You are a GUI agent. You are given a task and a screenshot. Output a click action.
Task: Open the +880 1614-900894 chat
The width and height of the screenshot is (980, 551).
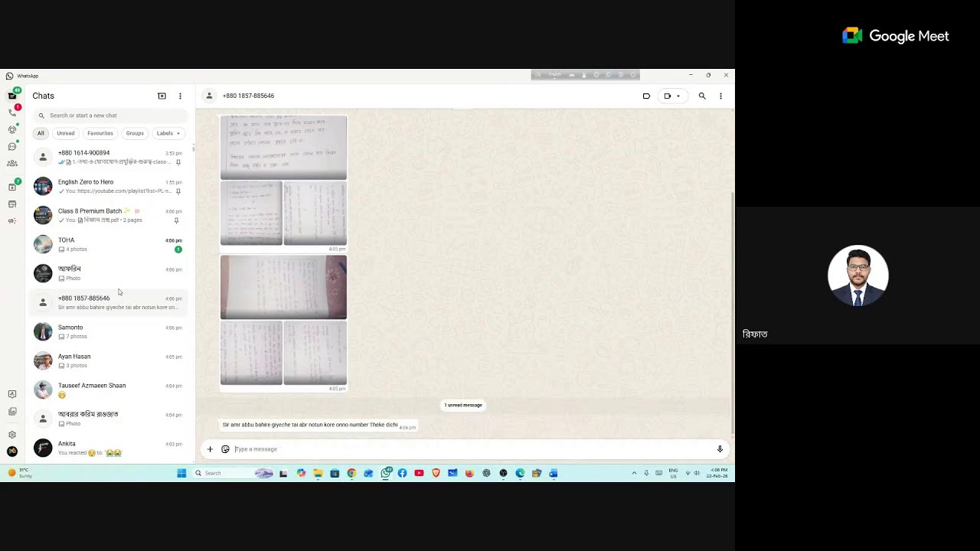point(109,157)
